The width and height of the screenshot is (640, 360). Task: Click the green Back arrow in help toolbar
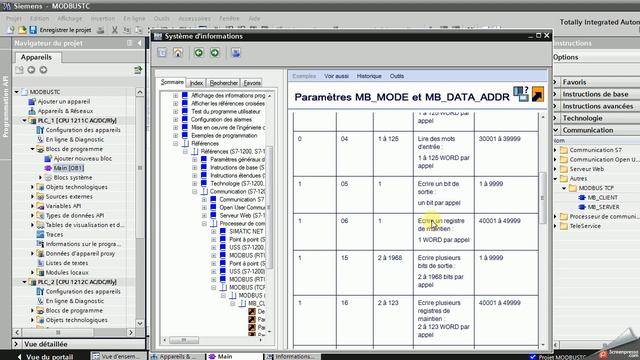point(199,53)
